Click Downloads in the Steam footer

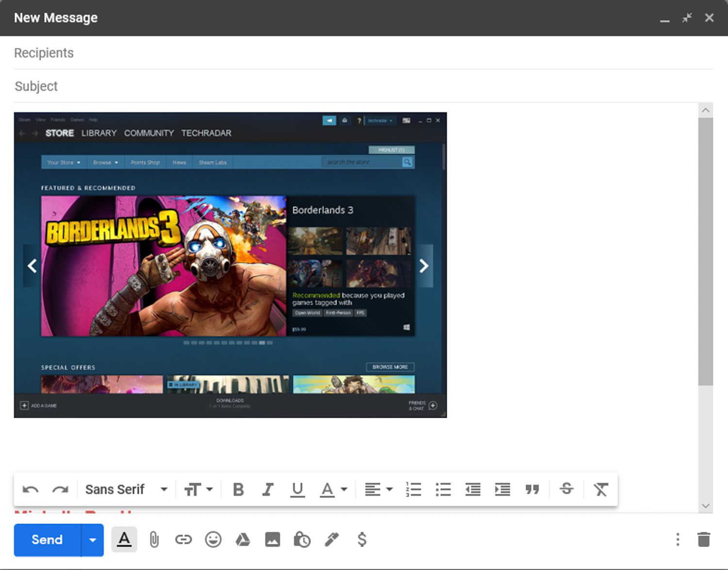pyautogui.click(x=230, y=403)
